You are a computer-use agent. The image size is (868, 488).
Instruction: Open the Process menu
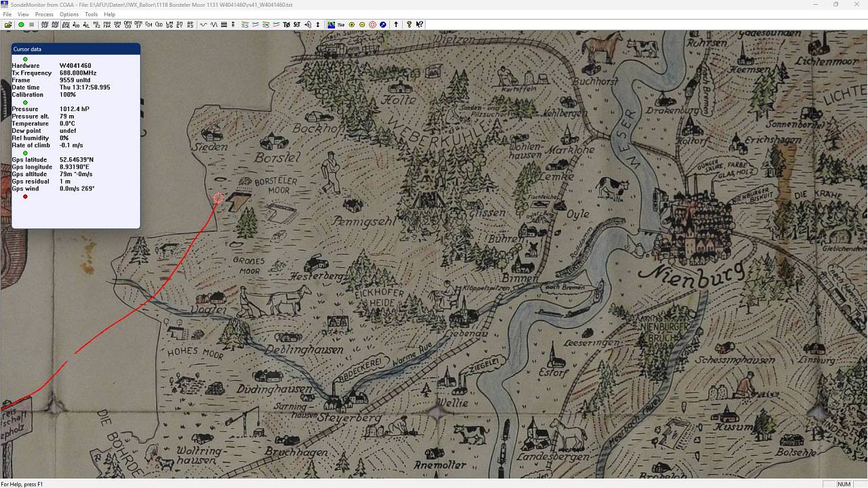pos(44,14)
